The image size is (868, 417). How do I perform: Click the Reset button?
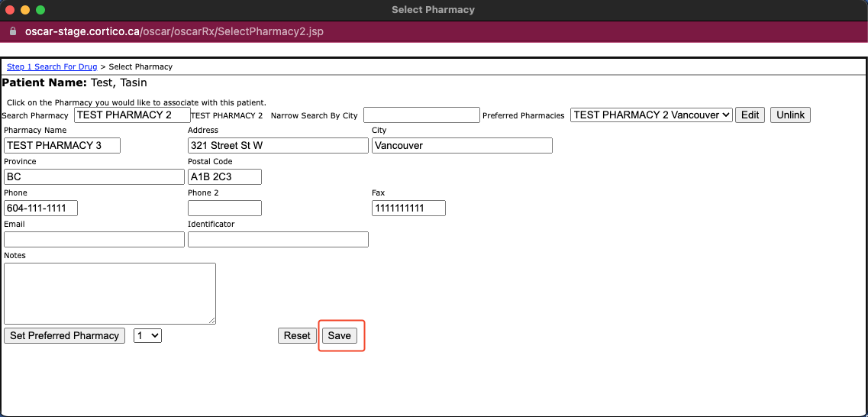pos(297,335)
